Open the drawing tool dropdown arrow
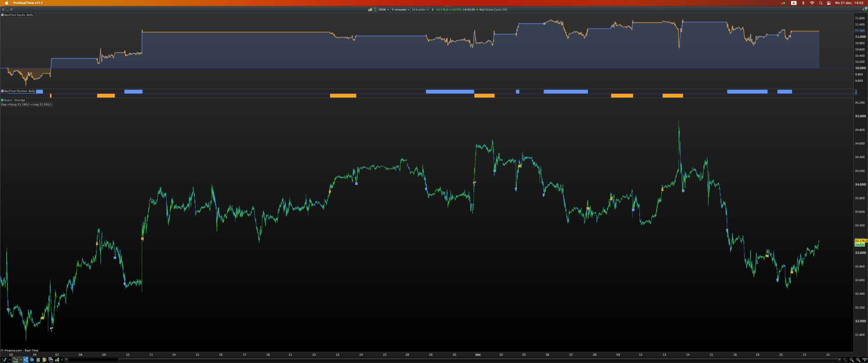This screenshot has height=363, width=868. coord(10,360)
